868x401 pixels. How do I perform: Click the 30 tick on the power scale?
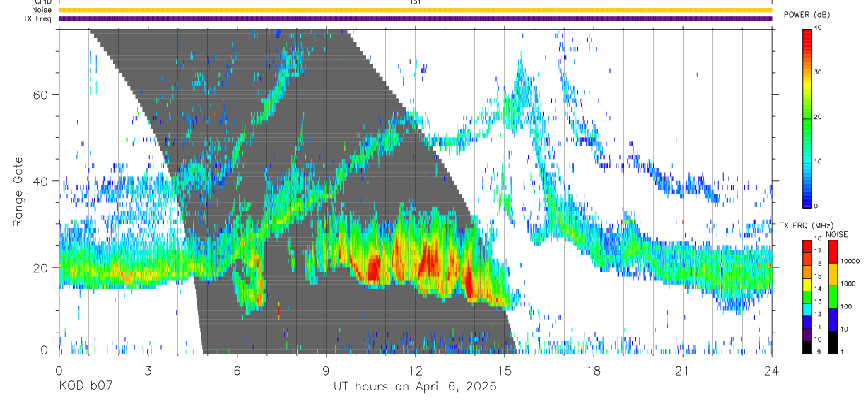818,73
